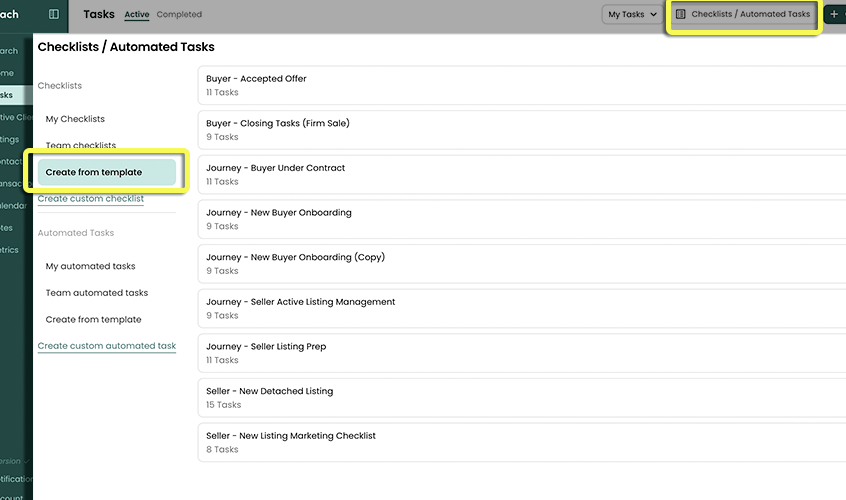Open the Buyer - Accepted Offer template
846x500 pixels.
[520, 85]
